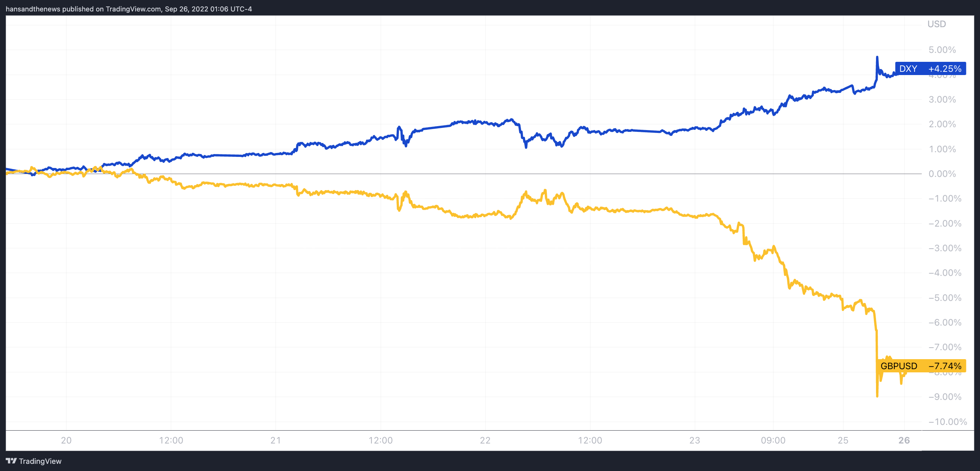Open the TradingView wordmark link at bottom

[40, 461]
